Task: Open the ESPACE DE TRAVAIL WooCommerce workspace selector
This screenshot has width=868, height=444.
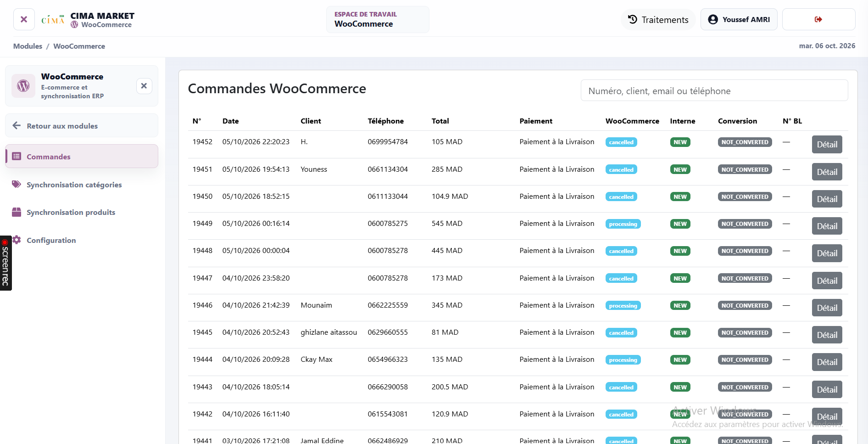Action: 378,19
